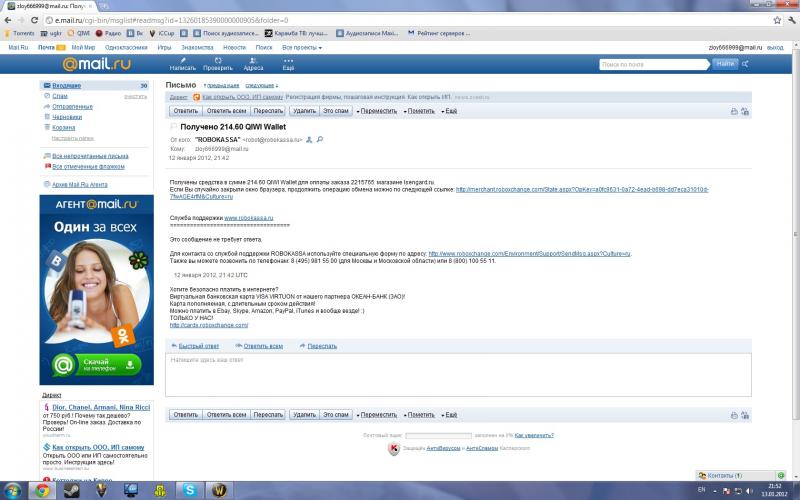The width and height of the screenshot is (800, 500).
Task: Click the browser address bar
Action: (406, 20)
